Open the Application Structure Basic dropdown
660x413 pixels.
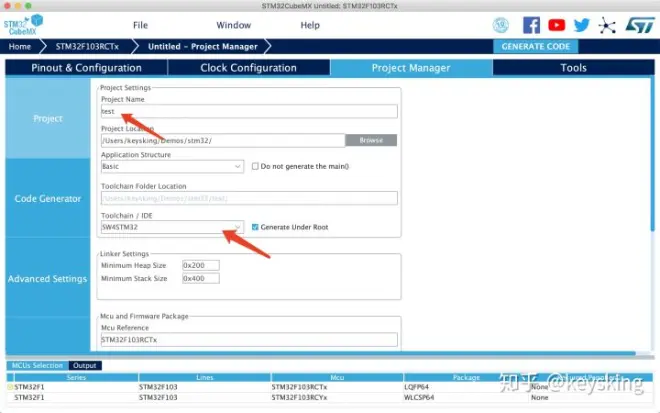(172, 166)
